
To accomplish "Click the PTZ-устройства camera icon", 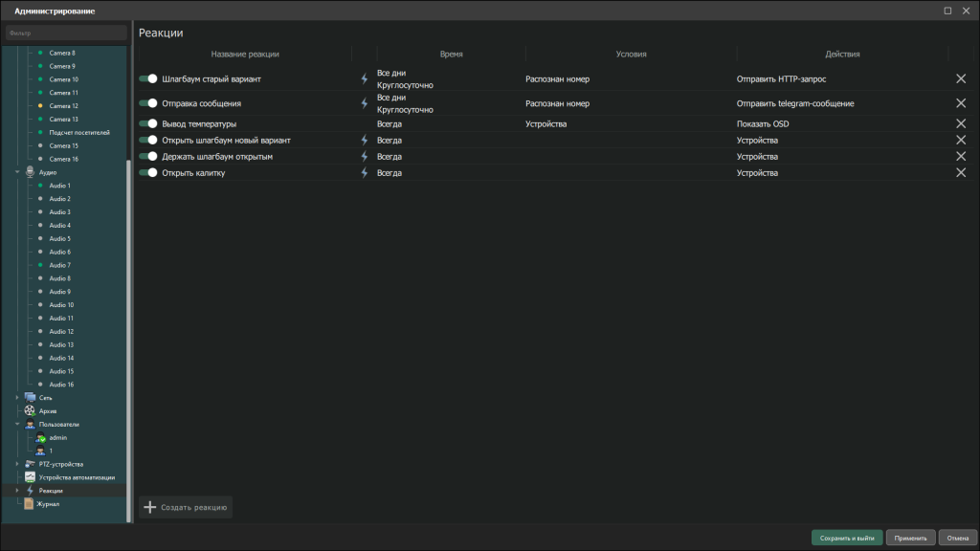I will 30,464.
